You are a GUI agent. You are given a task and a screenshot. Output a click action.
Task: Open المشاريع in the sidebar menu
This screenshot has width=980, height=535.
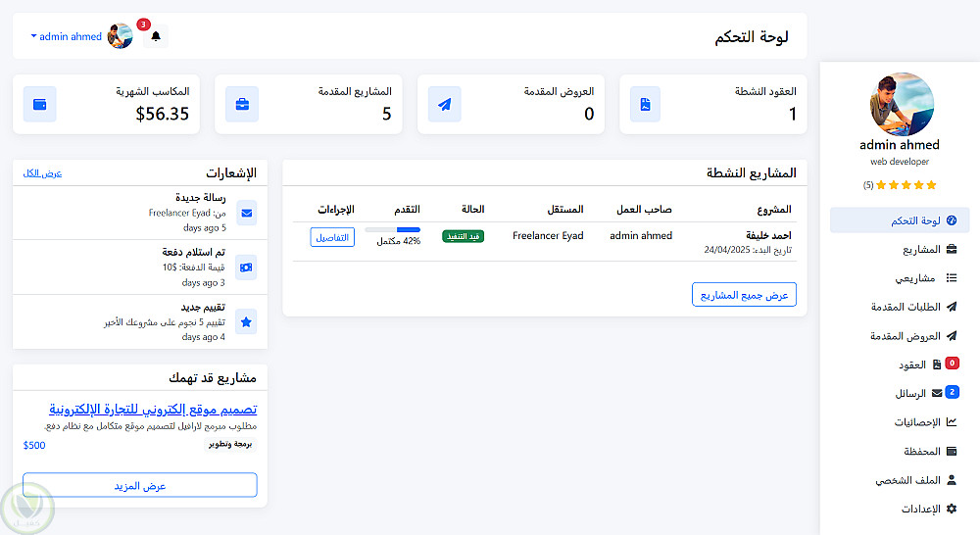point(900,250)
